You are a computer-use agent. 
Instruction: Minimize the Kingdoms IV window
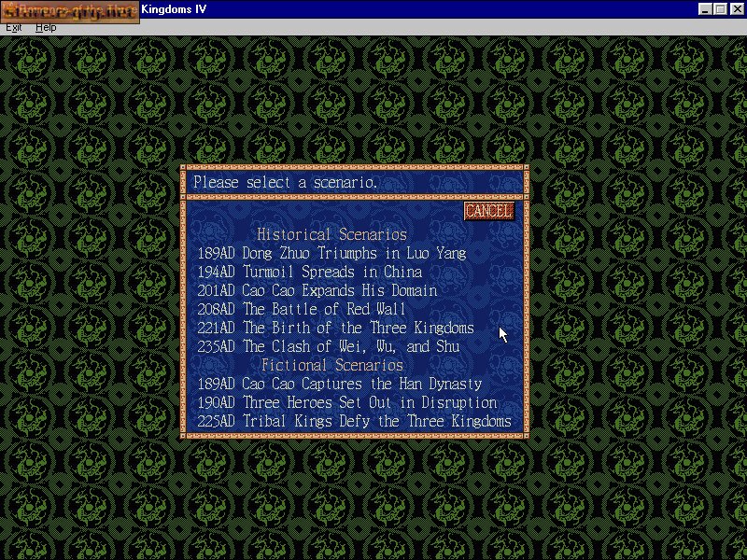[705, 9]
